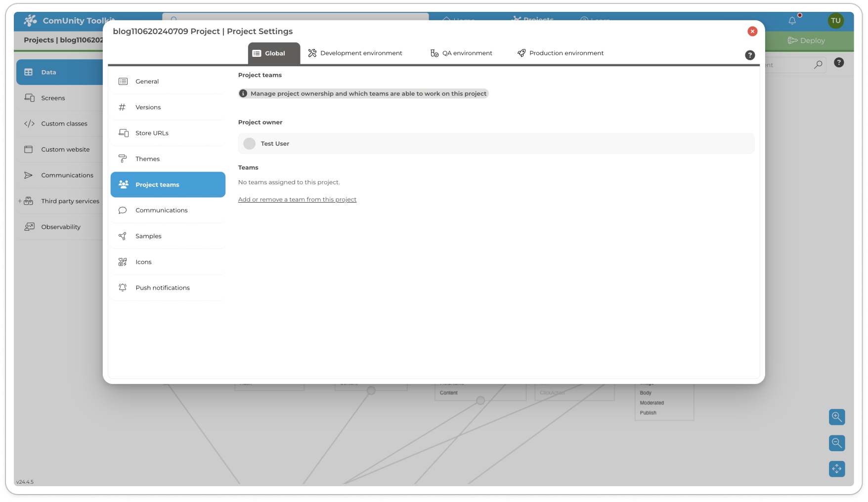Viewport: 868px width, 502px height.
Task: Click the TU user avatar
Action: tap(835, 20)
